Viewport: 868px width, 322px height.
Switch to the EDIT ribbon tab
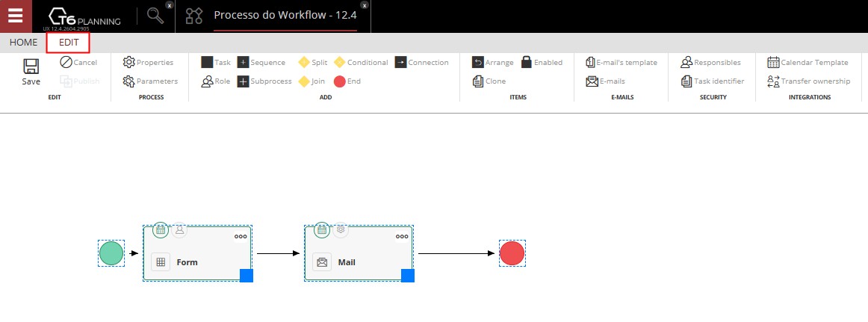point(69,43)
